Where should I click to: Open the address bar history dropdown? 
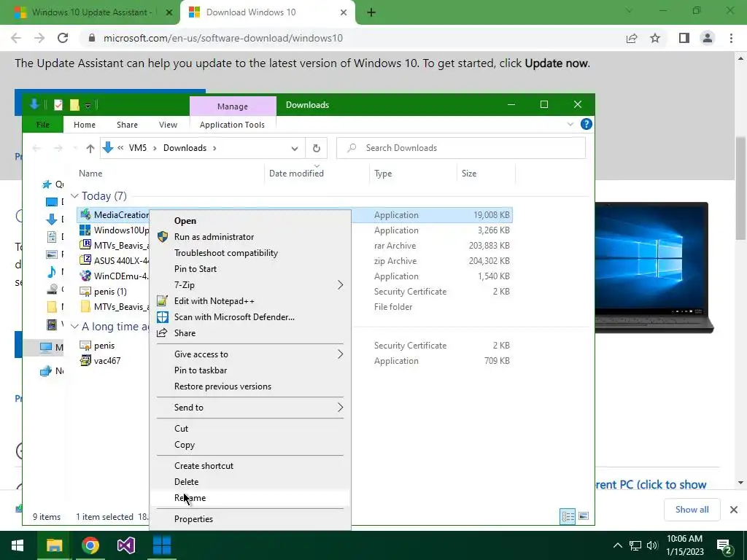pyautogui.click(x=295, y=148)
